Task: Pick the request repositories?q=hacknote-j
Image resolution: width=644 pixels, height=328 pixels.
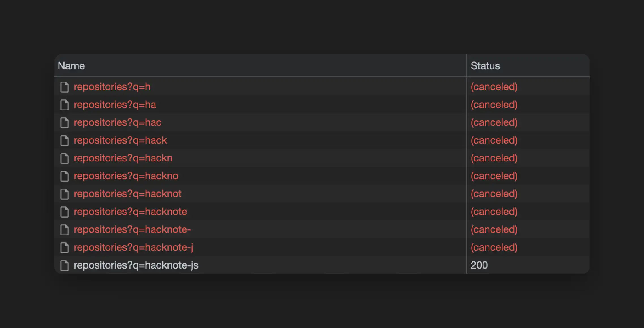Action: tap(133, 247)
